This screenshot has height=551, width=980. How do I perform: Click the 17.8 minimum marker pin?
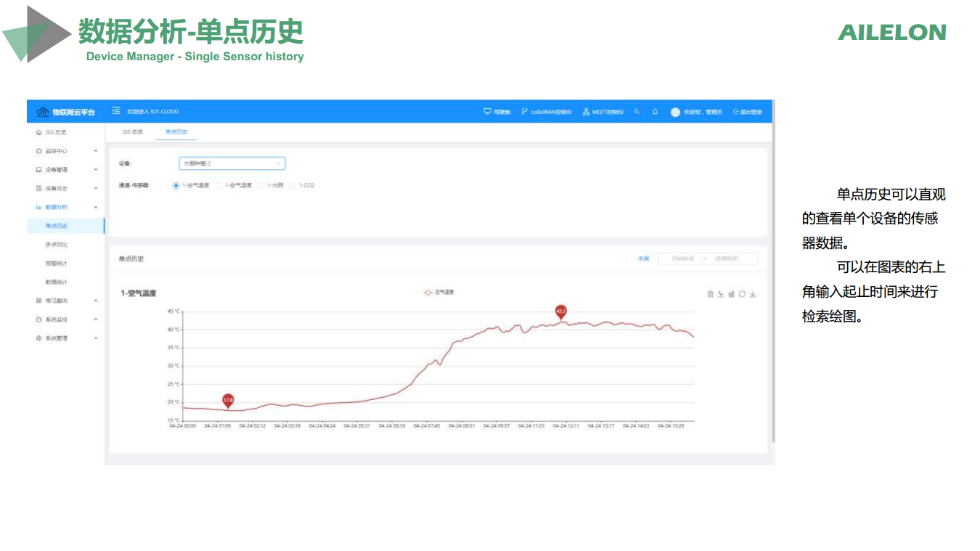[x=228, y=401]
